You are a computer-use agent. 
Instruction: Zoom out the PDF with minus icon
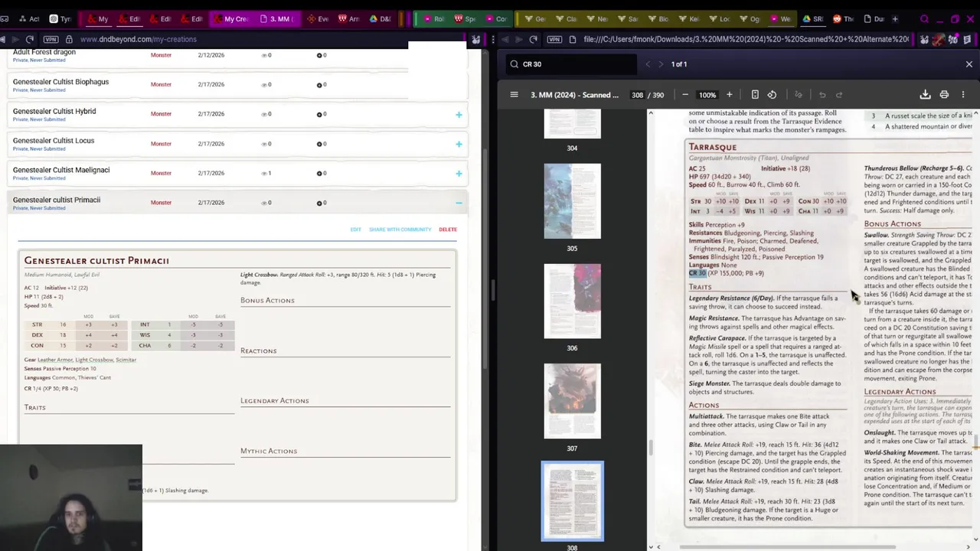click(x=685, y=95)
